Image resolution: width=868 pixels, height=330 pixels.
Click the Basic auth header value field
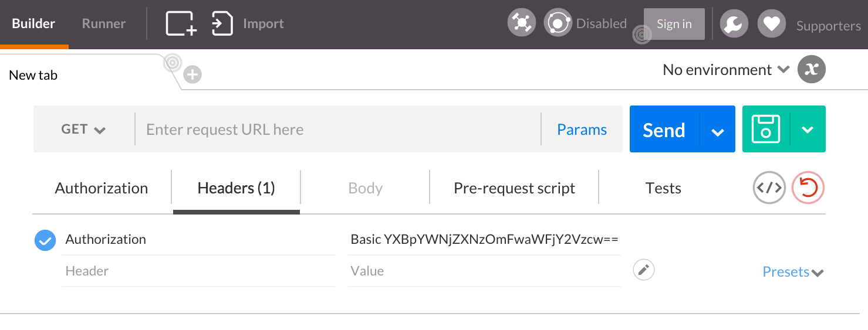[484, 239]
